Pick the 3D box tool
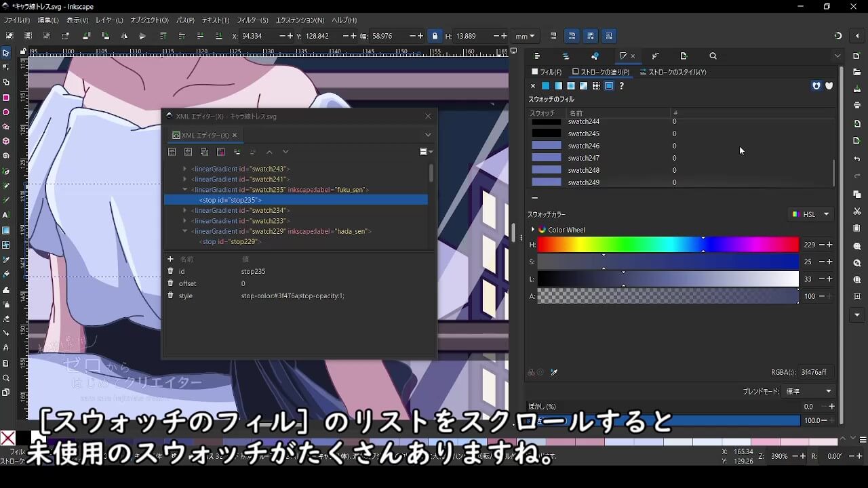The width and height of the screenshot is (868, 488). [6, 142]
